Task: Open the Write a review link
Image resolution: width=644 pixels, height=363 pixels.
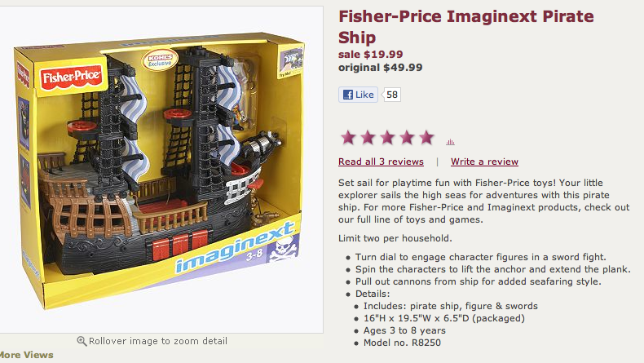Action: coord(484,162)
